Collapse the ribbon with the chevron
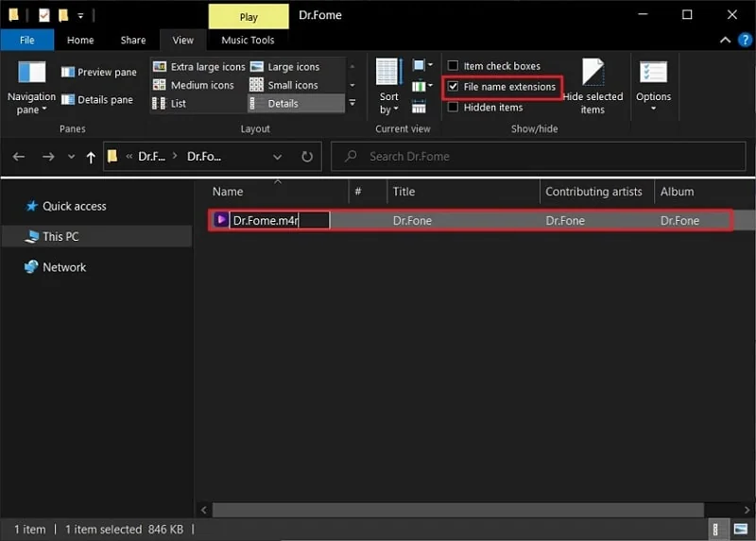Viewport: 756px width, 541px height. click(725, 40)
